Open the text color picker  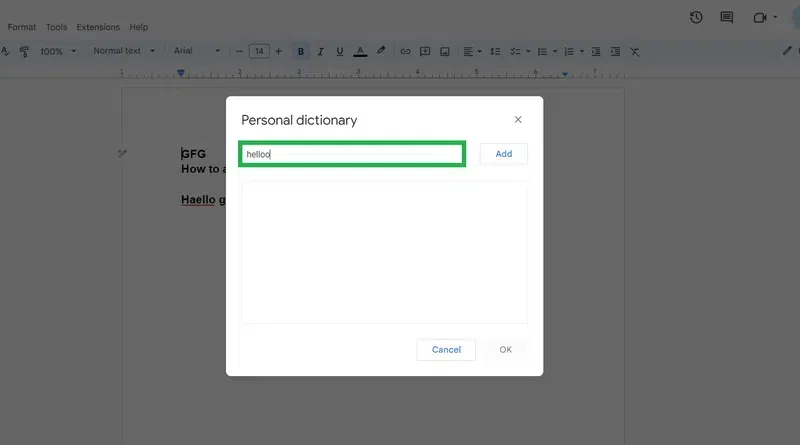(x=360, y=51)
